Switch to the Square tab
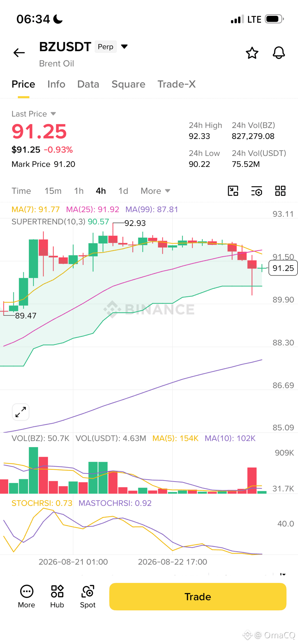This screenshot has width=298, height=644. click(x=128, y=84)
